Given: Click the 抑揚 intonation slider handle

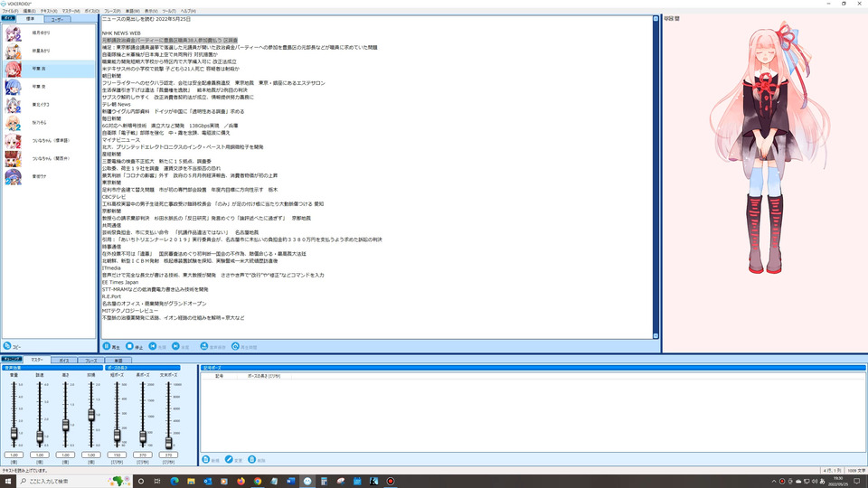Looking at the screenshot, I should [x=91, y=415].
